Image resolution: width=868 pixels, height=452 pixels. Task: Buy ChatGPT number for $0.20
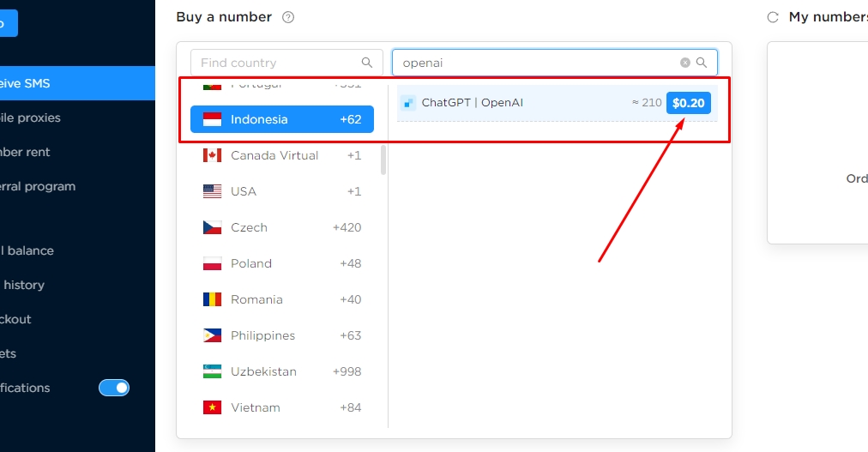point(688,103)
